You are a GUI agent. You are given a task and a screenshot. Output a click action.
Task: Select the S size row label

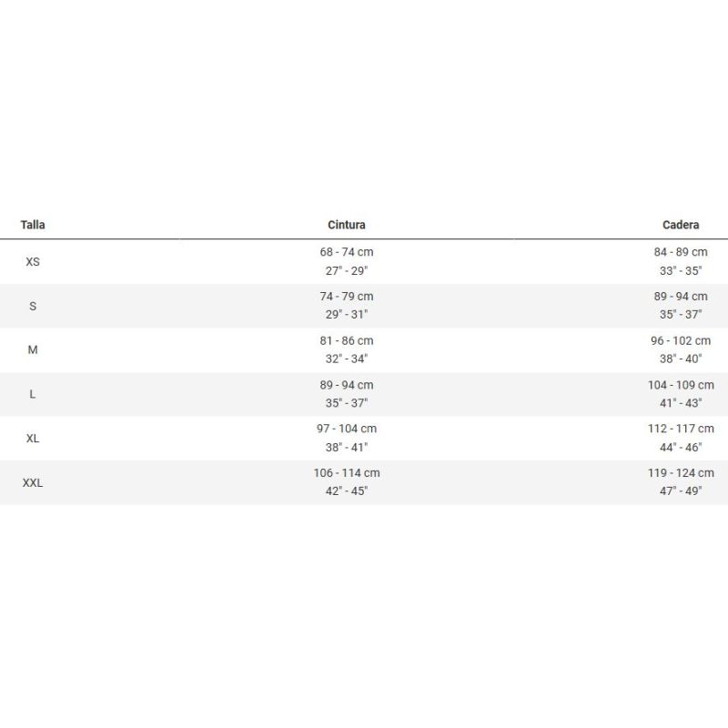33,307
